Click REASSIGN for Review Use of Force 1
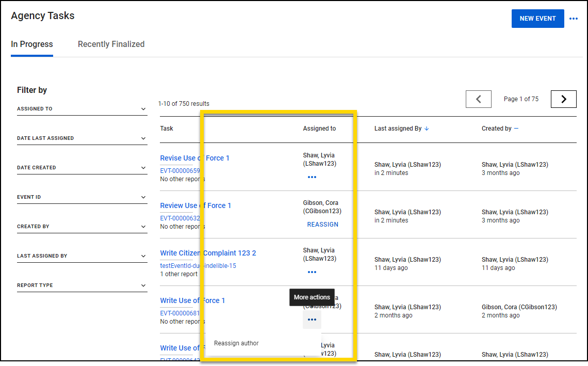 (x=322, y=224)
